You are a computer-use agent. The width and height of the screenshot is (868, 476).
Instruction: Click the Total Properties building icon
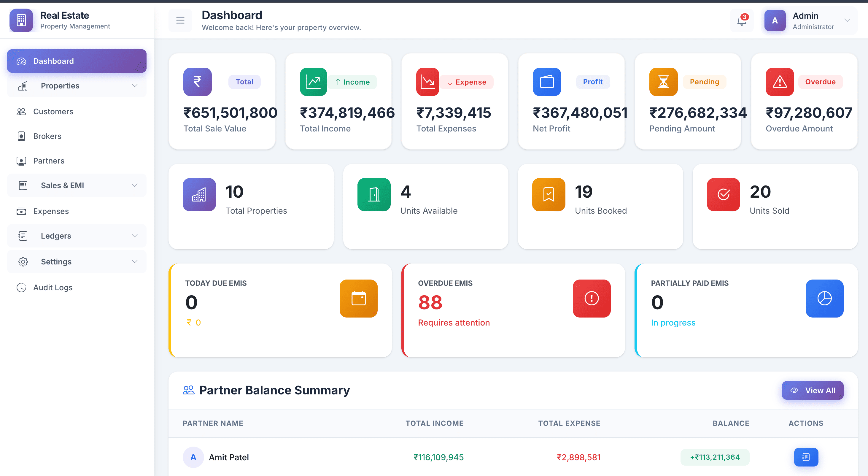[199, 194]
